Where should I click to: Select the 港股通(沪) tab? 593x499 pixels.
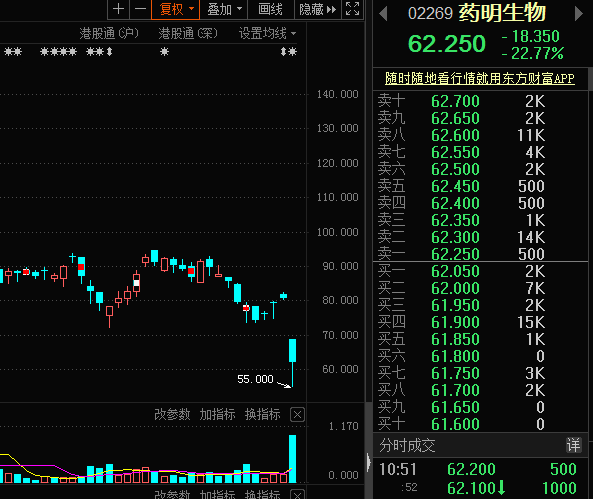pyautogui.click(x=109, y=33)
